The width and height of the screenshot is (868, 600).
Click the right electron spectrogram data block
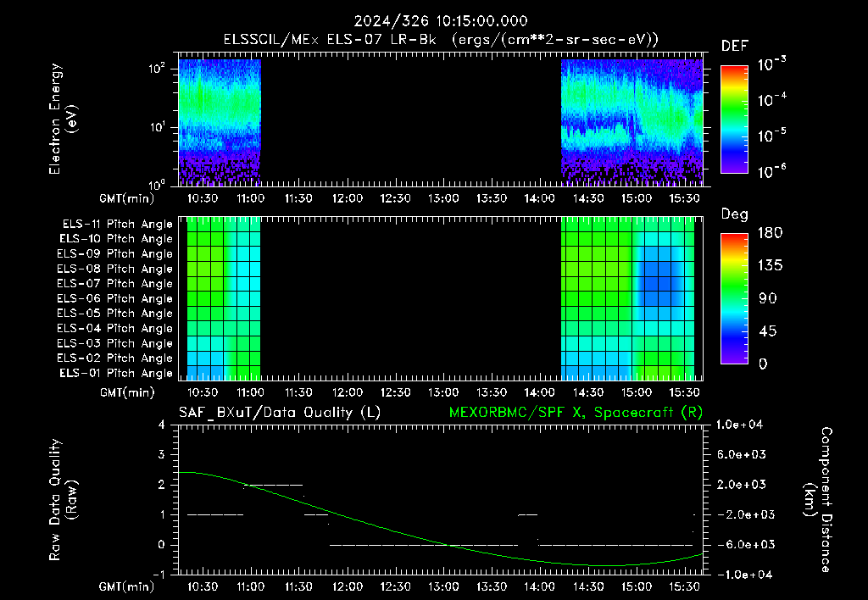[x=632, y=122]
